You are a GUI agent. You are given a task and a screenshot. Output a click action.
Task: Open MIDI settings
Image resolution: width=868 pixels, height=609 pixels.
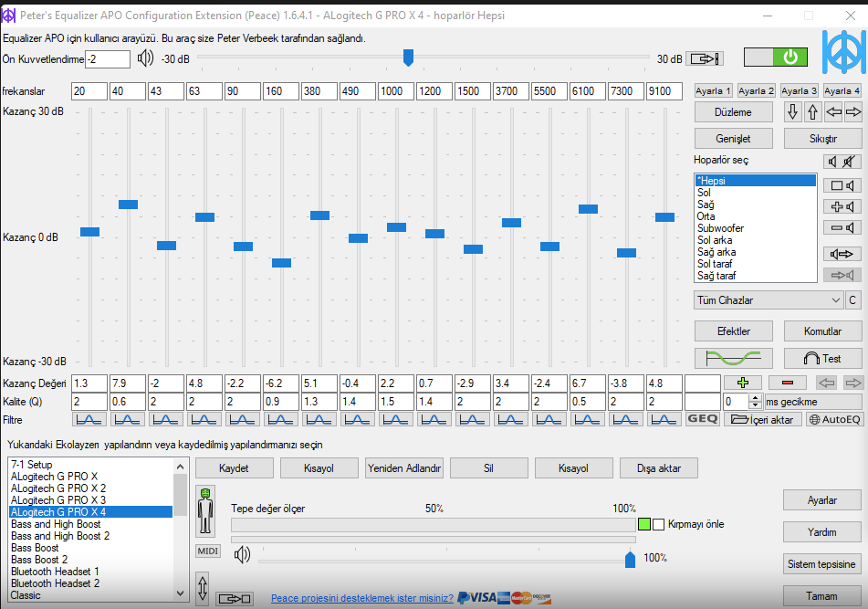pos(207,551)
